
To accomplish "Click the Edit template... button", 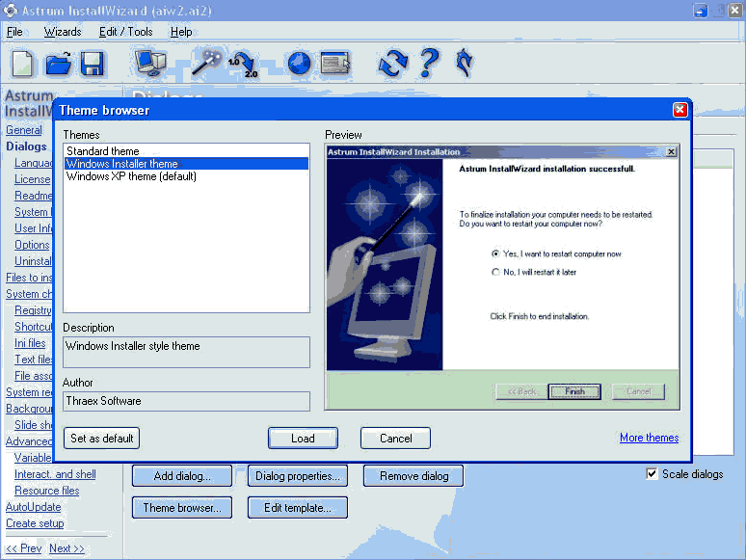I will coord(298,508).
